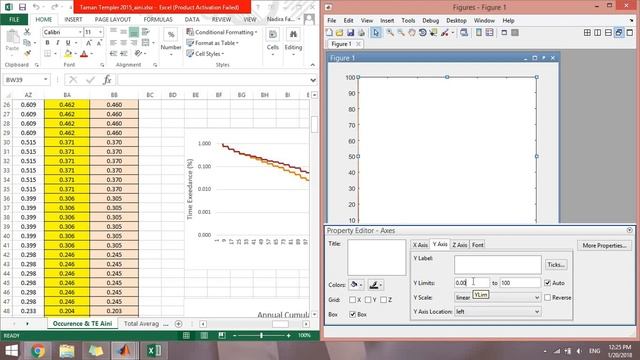Open the Excel INSERT ribbon tab

pos(73,20)
